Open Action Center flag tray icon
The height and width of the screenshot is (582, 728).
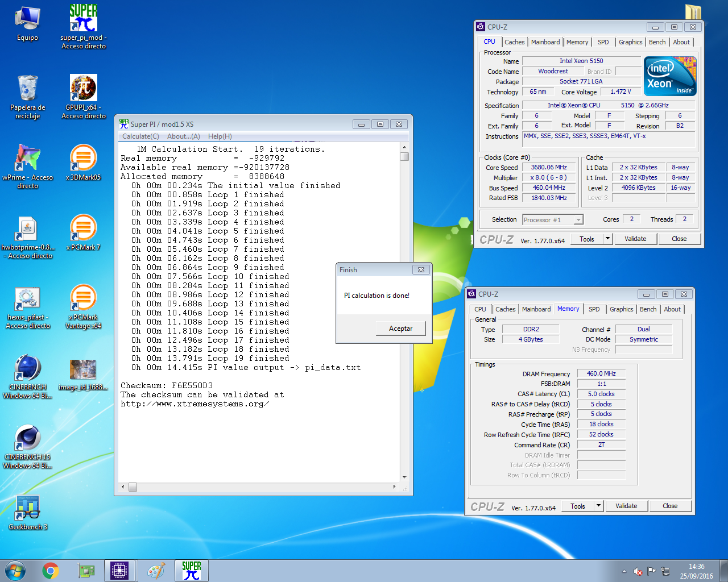point(652,571)
